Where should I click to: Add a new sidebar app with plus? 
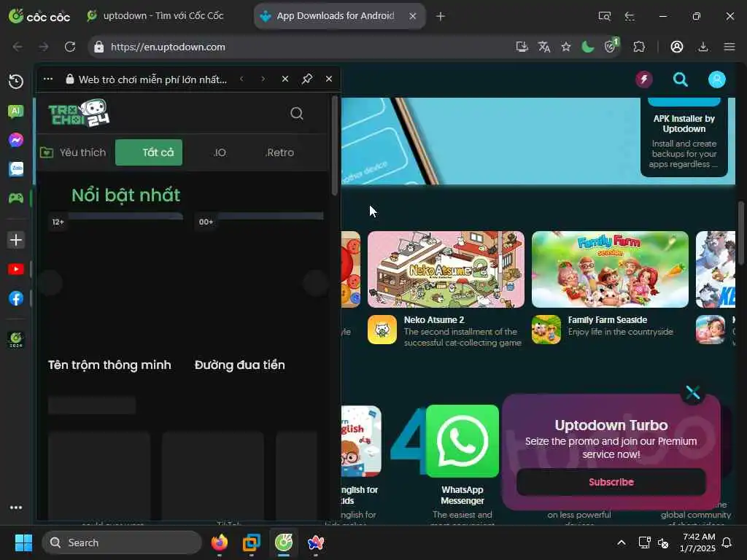16,239
